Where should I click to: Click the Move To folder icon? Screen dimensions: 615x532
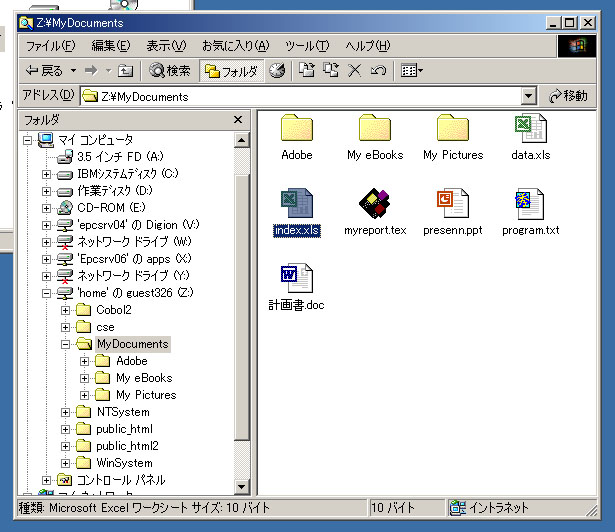[x=307, y=70]
